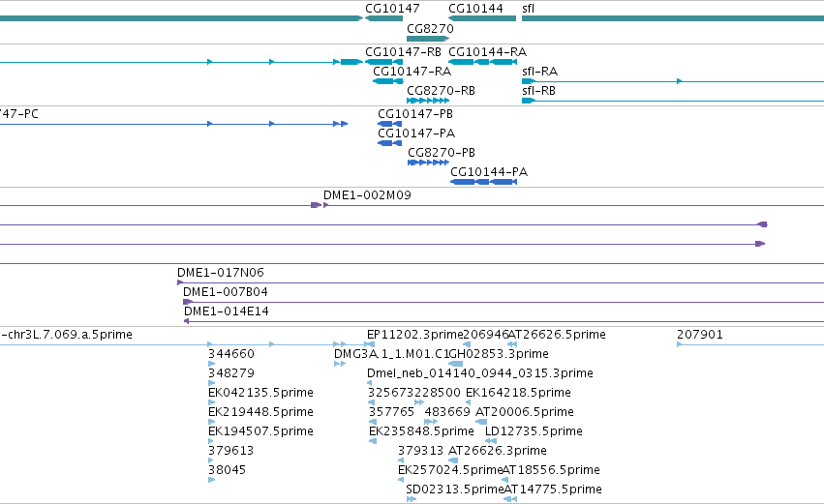Select BAC clone label DME1-002M09
The height and width of the screenshot is (504, 824).
[367, 195]
